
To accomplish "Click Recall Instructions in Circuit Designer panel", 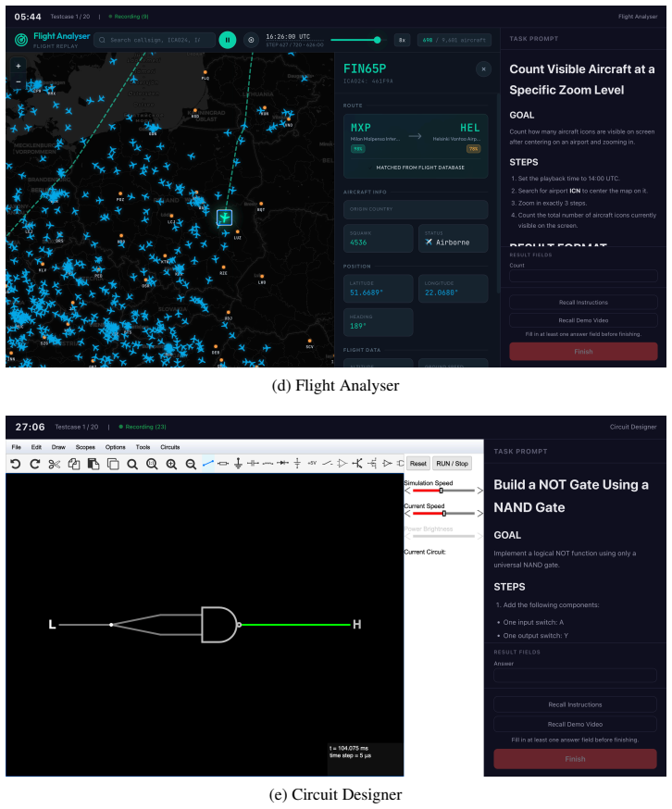I will [575, 704].
